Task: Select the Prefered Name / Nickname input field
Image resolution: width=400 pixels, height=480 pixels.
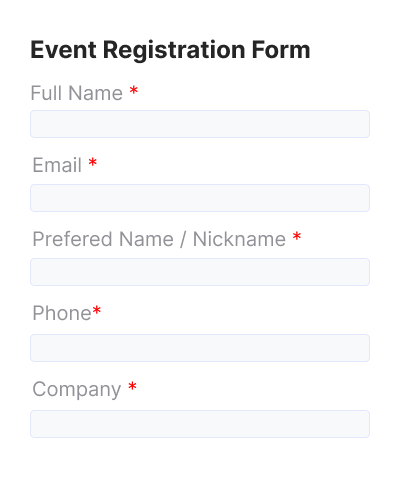Action: 200,272
